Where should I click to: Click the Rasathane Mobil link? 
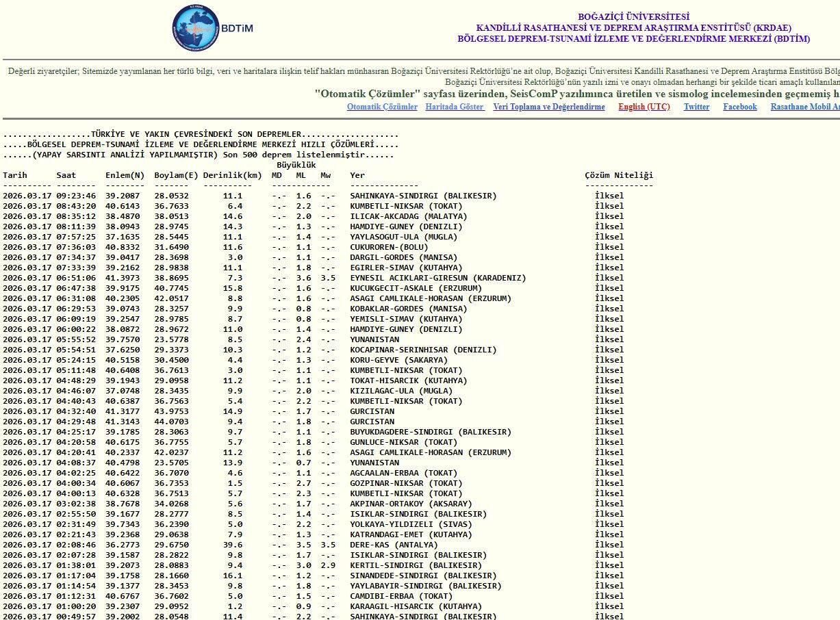[804, 107]
